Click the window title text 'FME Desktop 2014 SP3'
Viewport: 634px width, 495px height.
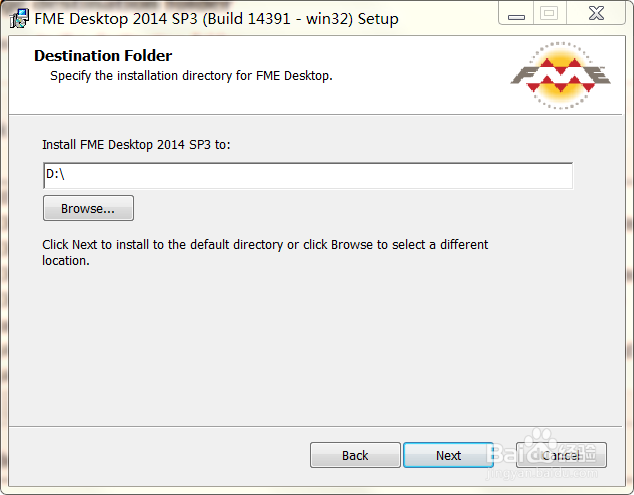click(216, 19)
